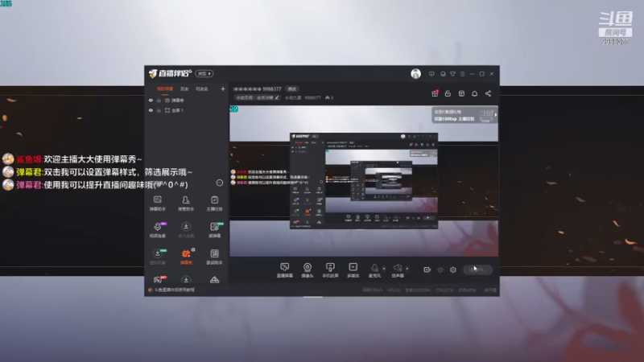Open bottom-row download tool icon

(186, 279)
